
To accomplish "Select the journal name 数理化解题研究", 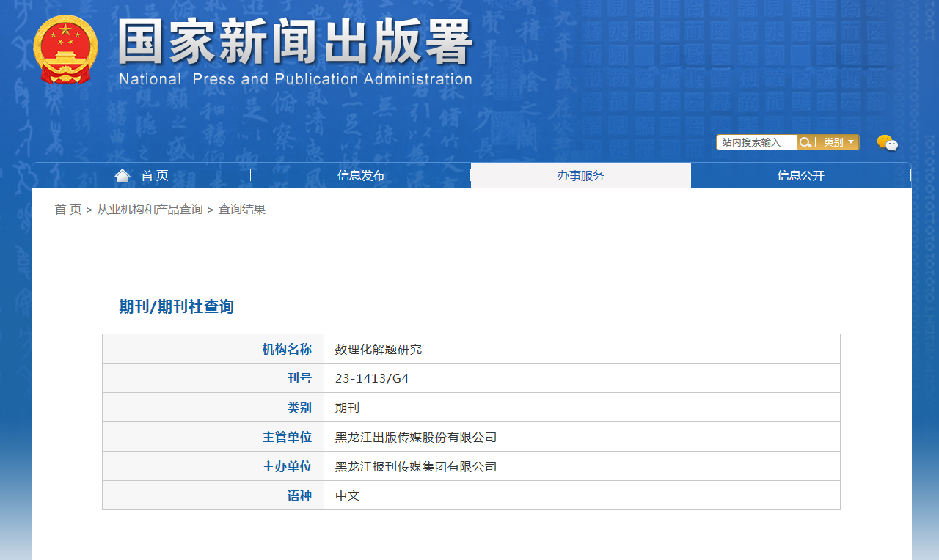I will (x=377, y=348).
